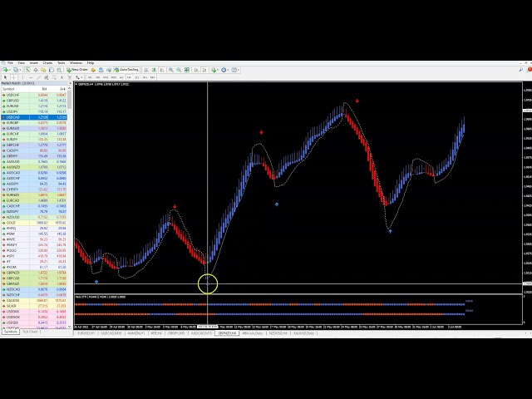The image size is (532, 399).
Task: Toggle the AutoTrading button
Action: 127,70
